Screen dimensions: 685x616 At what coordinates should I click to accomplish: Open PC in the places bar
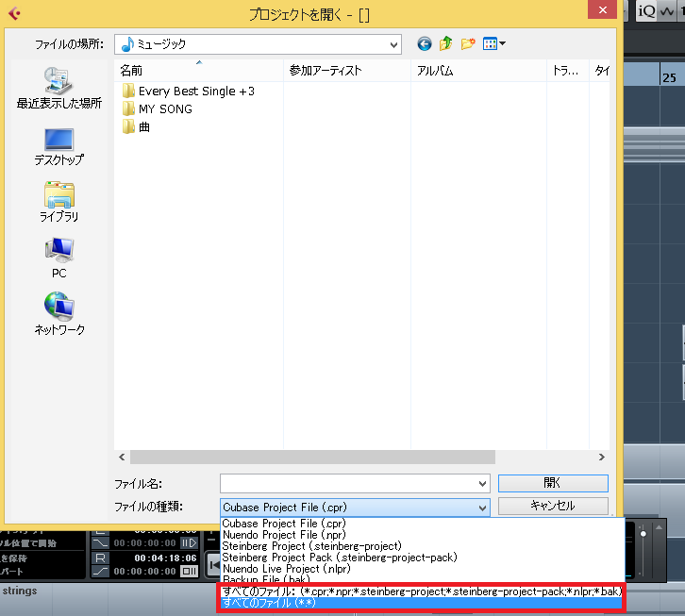coord(59,258)
